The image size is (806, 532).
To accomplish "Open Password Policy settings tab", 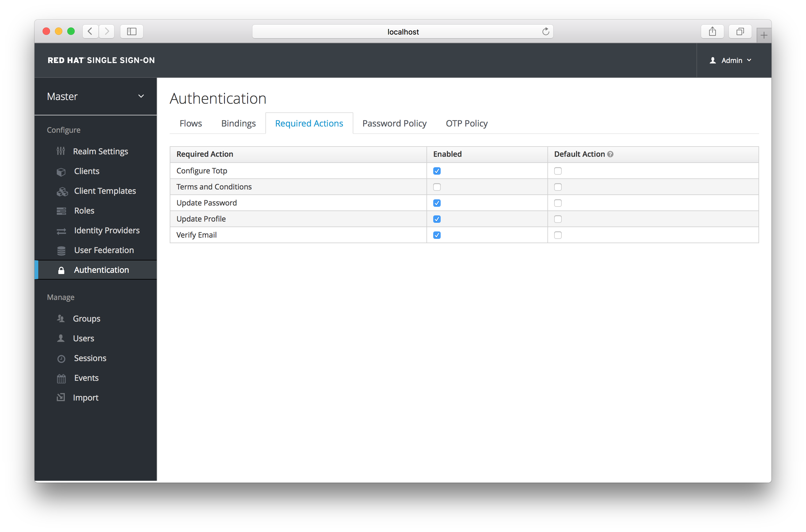I will tap(394, 123).
